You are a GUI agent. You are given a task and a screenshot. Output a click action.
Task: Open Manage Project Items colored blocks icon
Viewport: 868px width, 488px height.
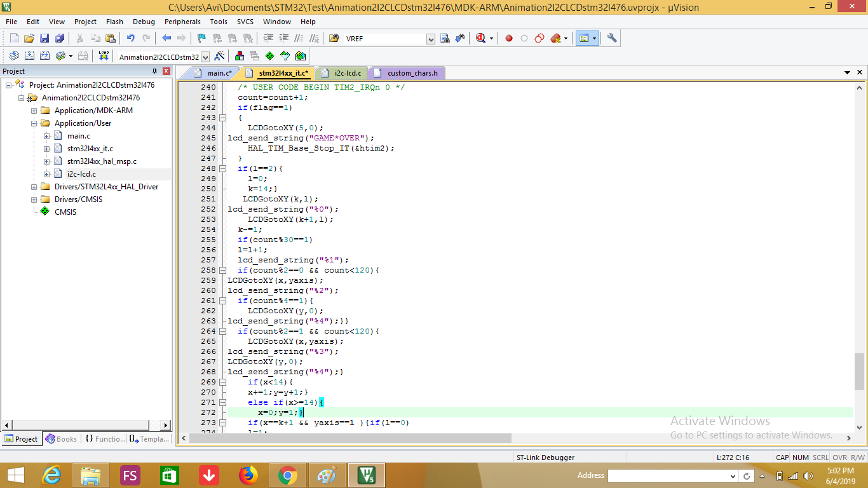pyautogui.click(x=240, y=56)
